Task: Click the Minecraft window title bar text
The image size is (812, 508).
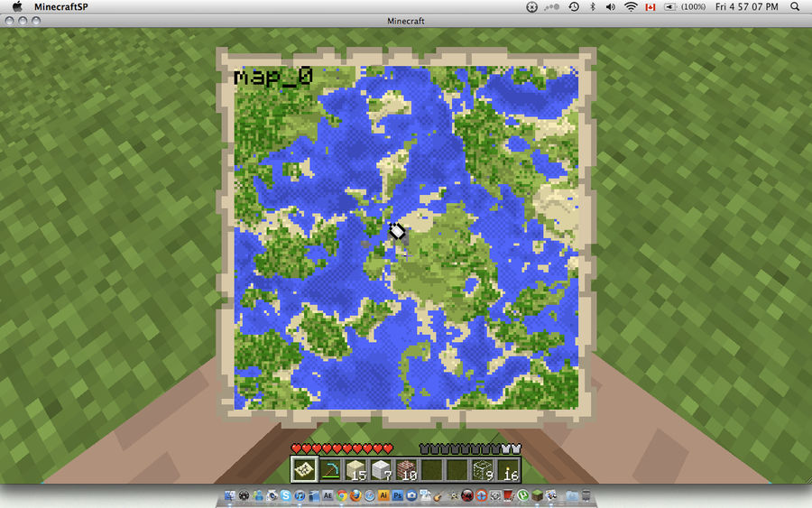Action: click(x=406, y=21)
